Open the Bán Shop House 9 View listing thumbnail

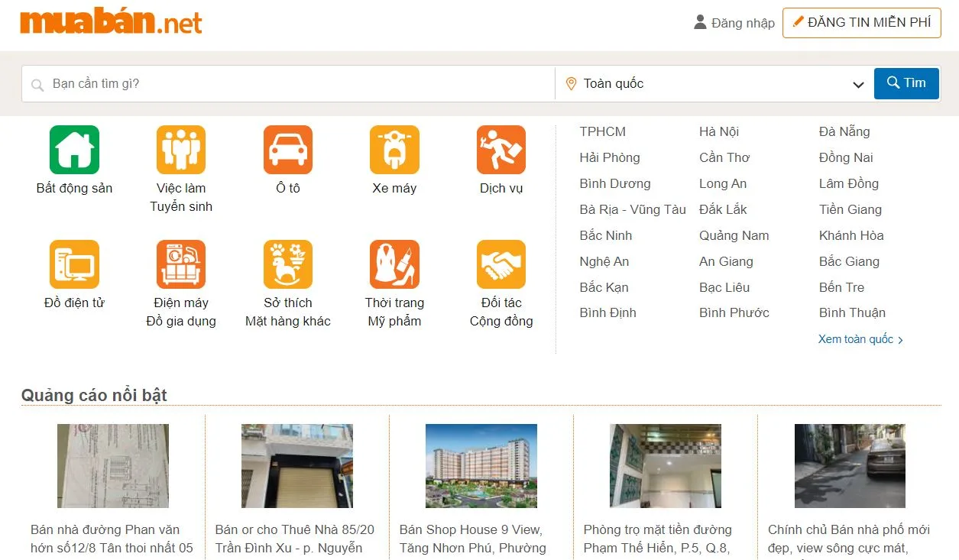[x=481, y=465]
